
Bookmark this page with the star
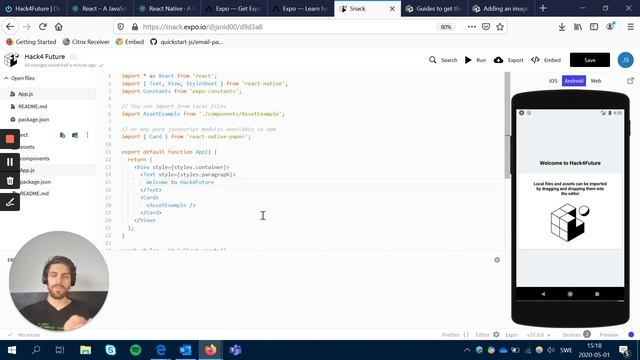(500, 27)
